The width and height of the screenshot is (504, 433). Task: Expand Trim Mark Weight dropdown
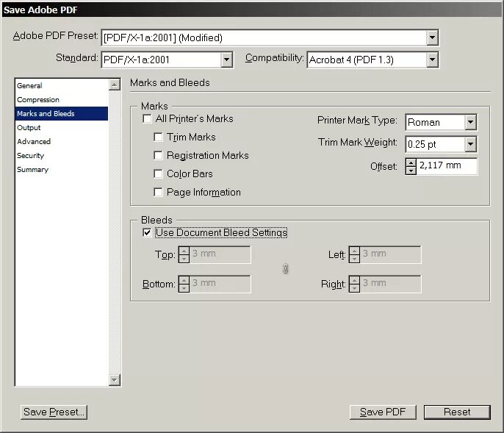(x=470, y=144)
